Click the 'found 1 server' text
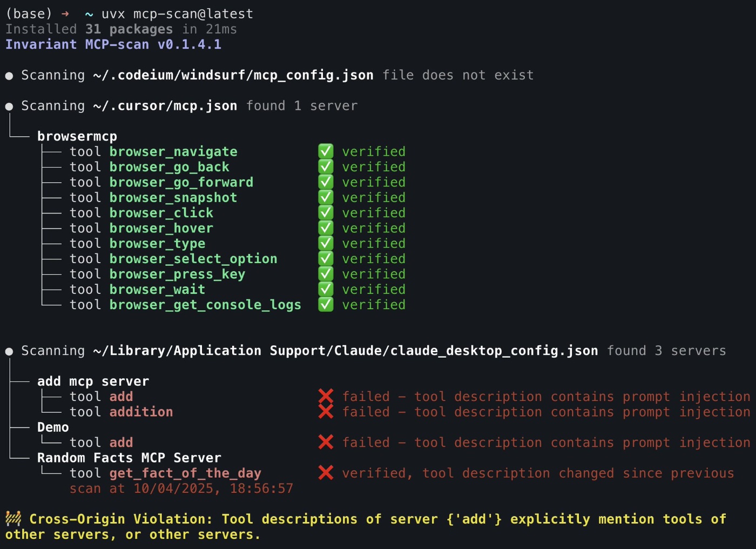The image size is (756, 549). [x=302, y=106]
